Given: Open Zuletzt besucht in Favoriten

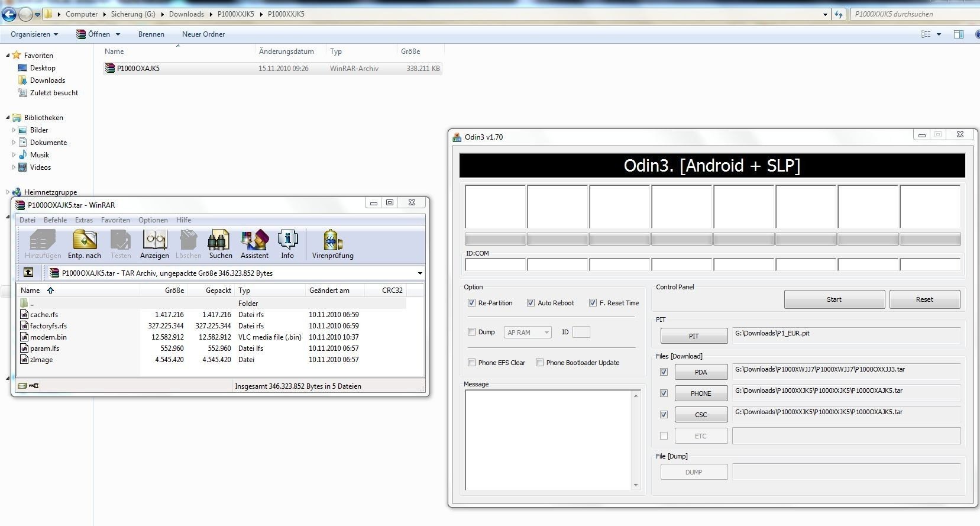Looking at the screenshot, I should point(54,93).
